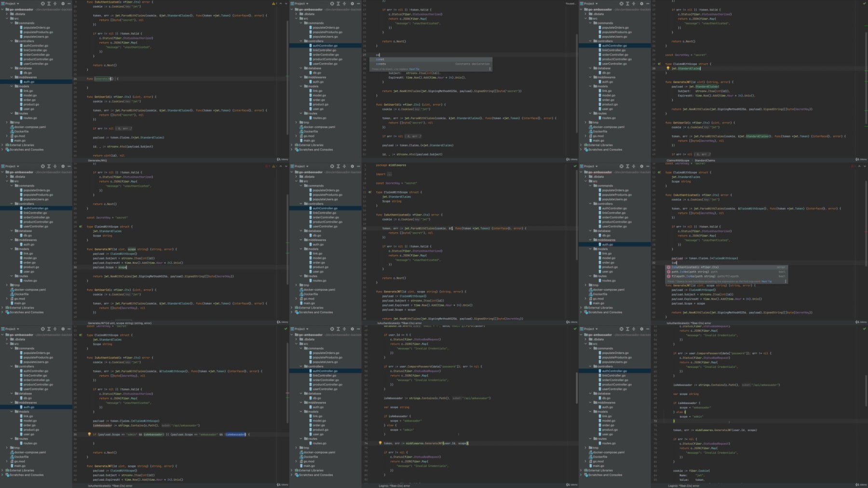Click Select Opened File icon in top-left panel
The height and width of the screenshot is (488, 868).
click(42, 4)
